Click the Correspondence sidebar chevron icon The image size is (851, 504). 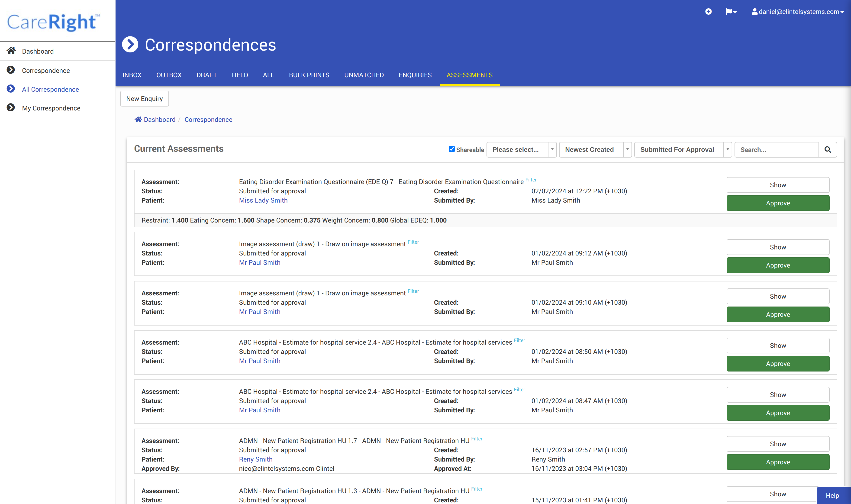[x=11, y=70]
